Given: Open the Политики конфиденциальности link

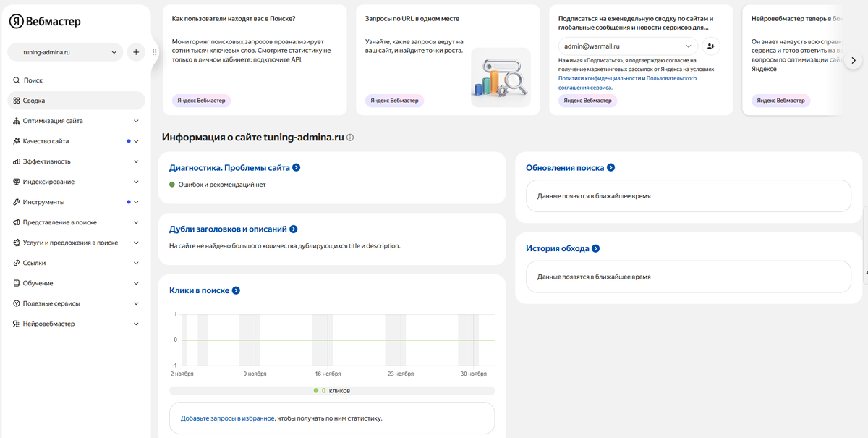Looking at the screenshot, I should tap(599, 78).
